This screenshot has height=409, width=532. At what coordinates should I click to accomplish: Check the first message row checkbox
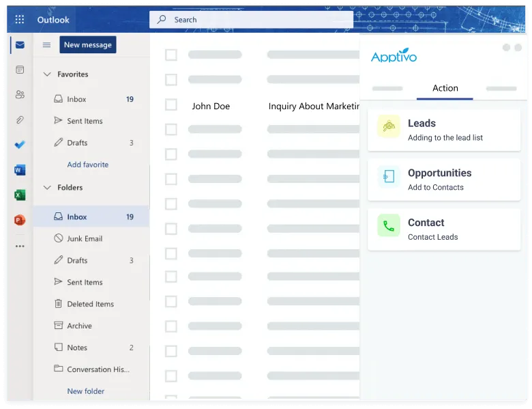click(x=171, y=55)
